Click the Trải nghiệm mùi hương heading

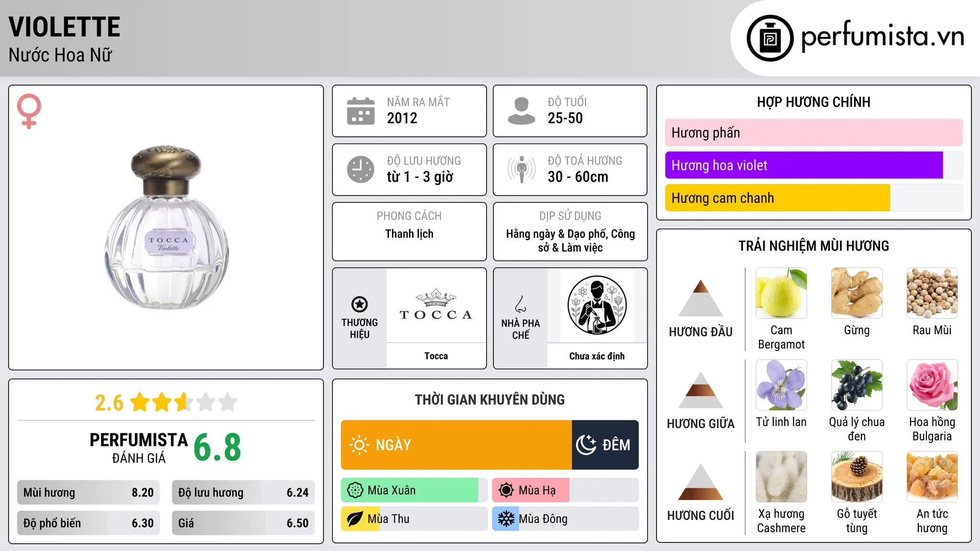tap(813, 246)
